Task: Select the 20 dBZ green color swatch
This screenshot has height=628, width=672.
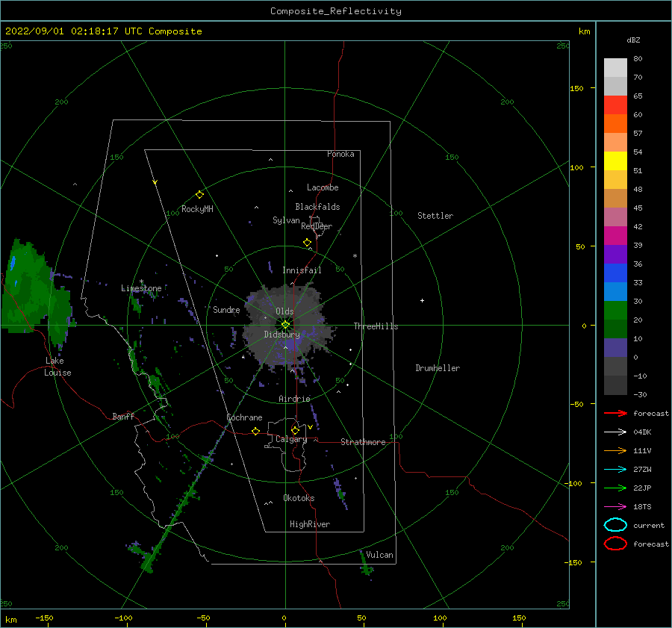Action: click(615, 310)
